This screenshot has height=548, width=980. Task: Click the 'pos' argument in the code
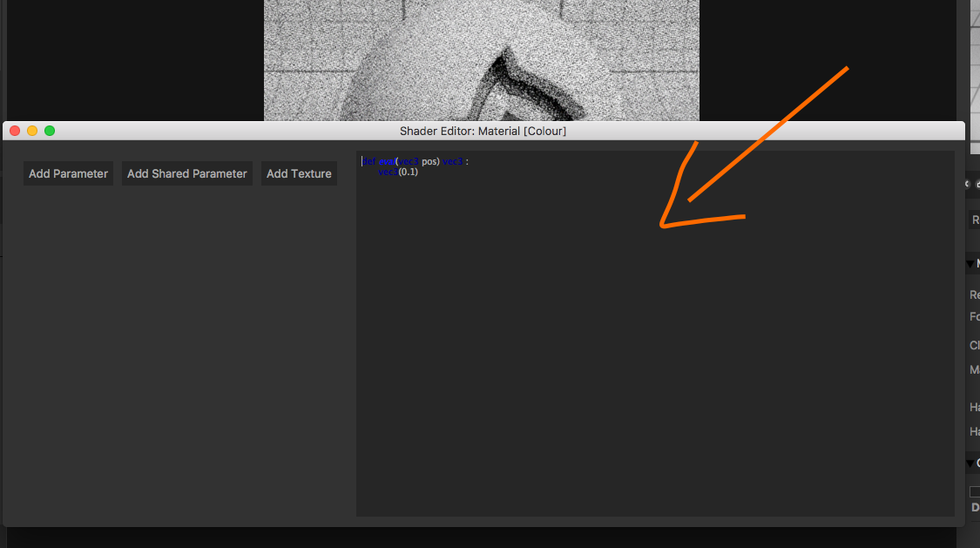pos(430,162)
